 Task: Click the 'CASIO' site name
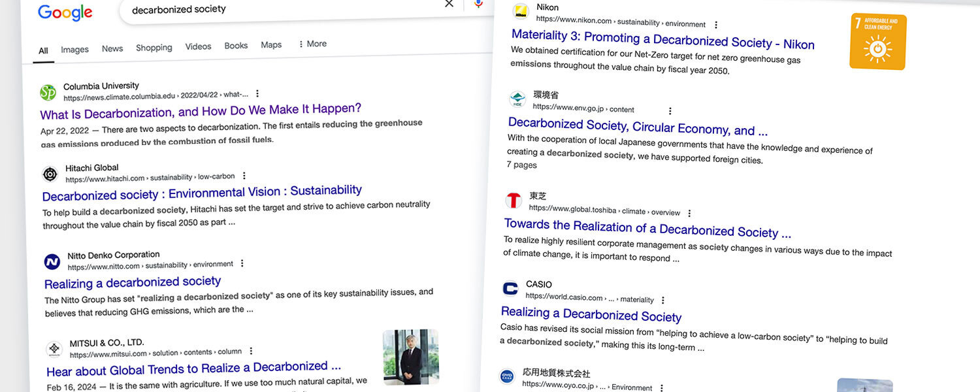click(x=539, y=284)
